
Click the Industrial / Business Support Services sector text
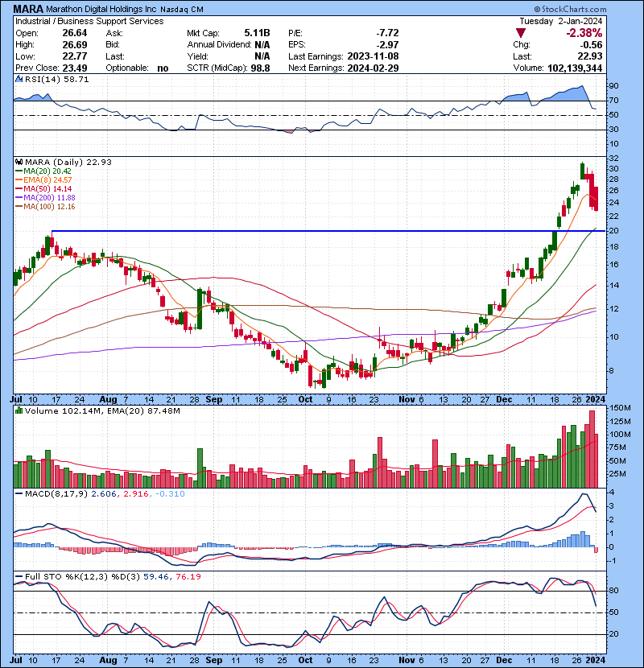(89, 21)
